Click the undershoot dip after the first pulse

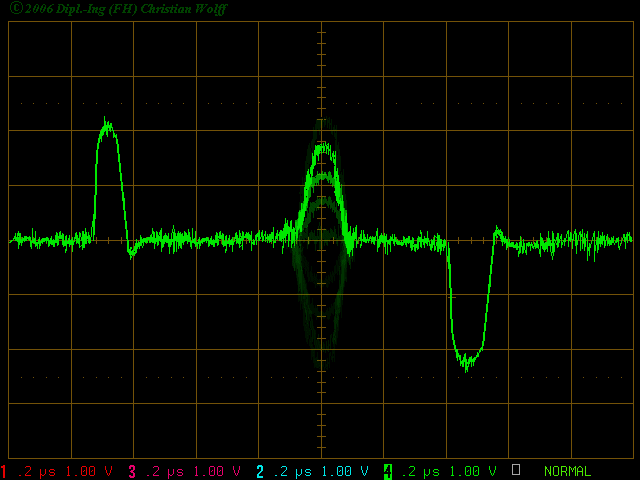tap(132, 253)
